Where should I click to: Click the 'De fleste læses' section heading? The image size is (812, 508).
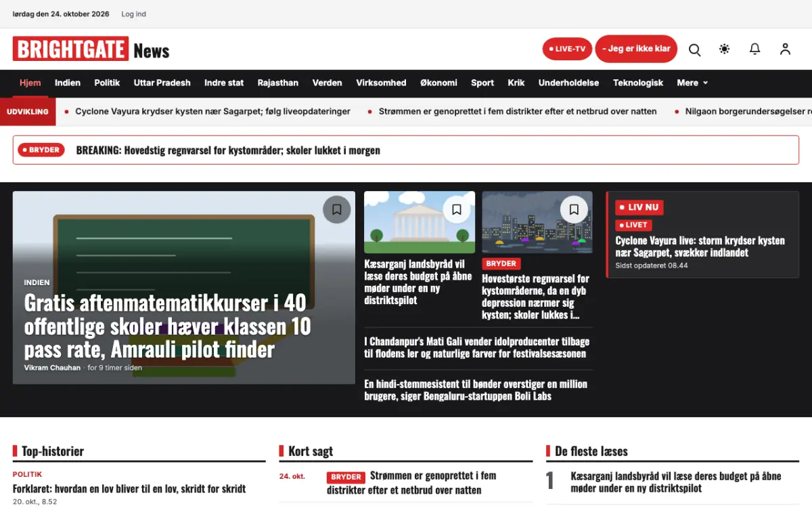pyautogui.click(x=591, y=451)
